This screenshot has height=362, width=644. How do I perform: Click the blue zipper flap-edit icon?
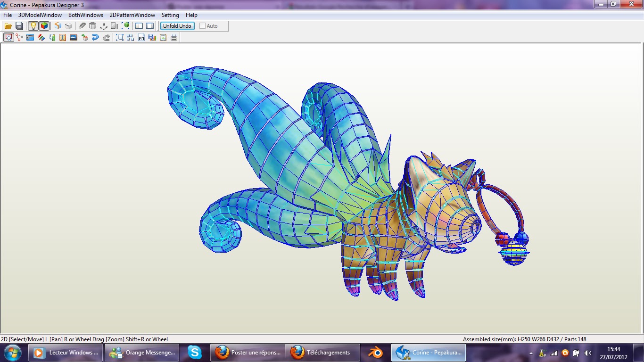tap(30, 37)
